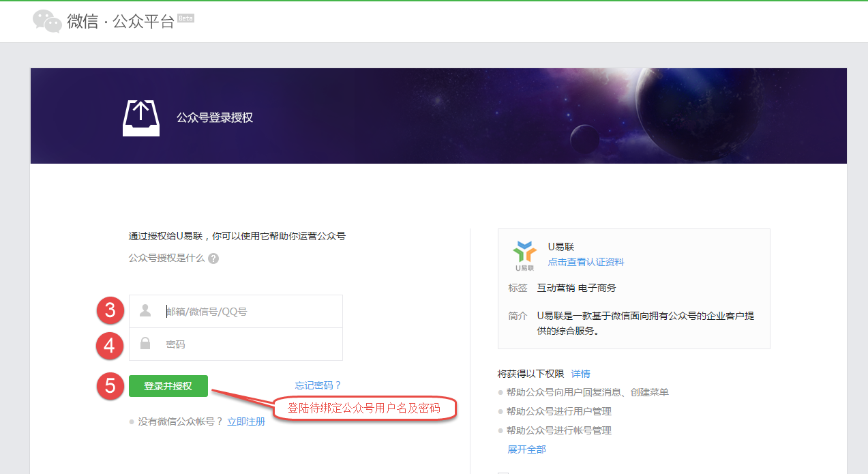The height and width of the screenshot is (474, 868).
Task: Click the 详情 link beside 将获得以下权限
Action: click(581, 374)
